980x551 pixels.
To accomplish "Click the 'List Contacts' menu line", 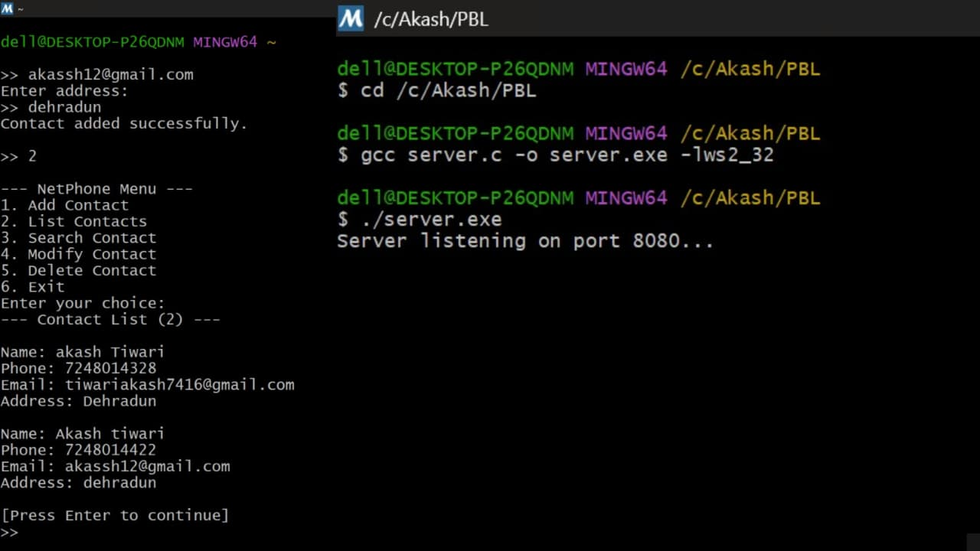I will pos(73,221).
